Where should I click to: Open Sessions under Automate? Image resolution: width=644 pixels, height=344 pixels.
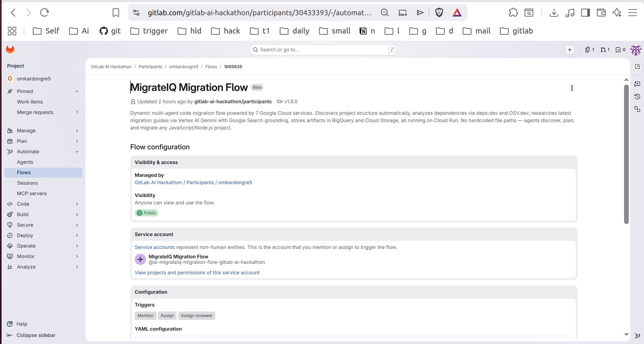(x=27, y=183)
